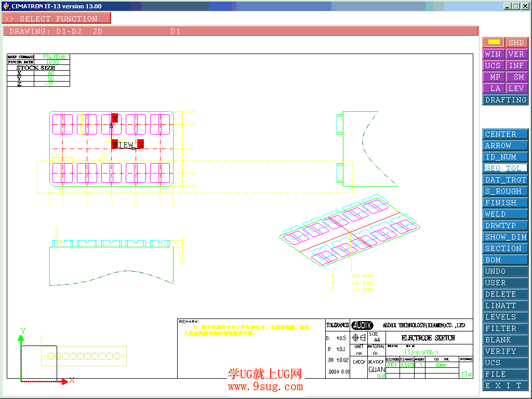Choose the DELETE function
The image size is (532, 399).
[x=506, y=294]
